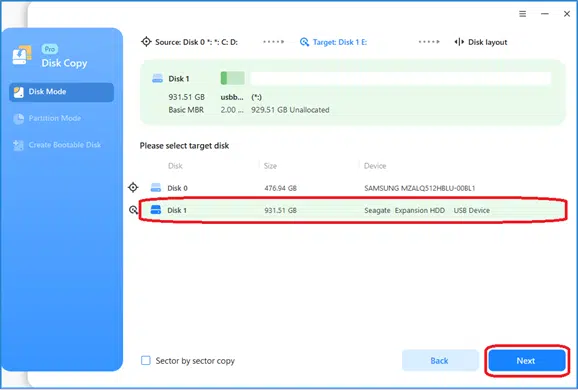Minimize the Disk Copy window
578x390 pixels.
545,14
